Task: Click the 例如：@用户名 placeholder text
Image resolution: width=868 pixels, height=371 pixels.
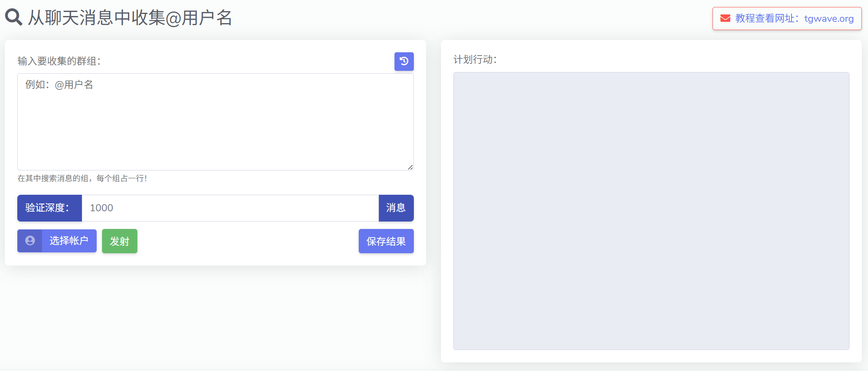Action: (x=59, y=85)
